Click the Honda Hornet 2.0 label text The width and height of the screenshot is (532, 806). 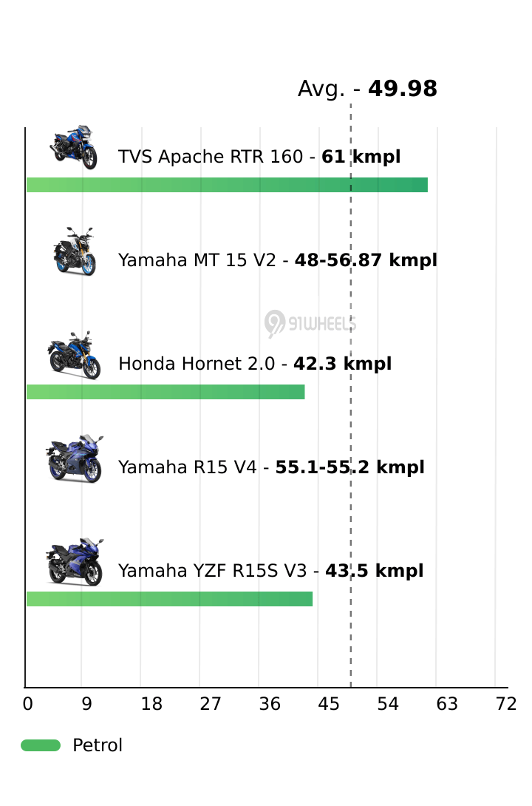click(x=255, y=364)
